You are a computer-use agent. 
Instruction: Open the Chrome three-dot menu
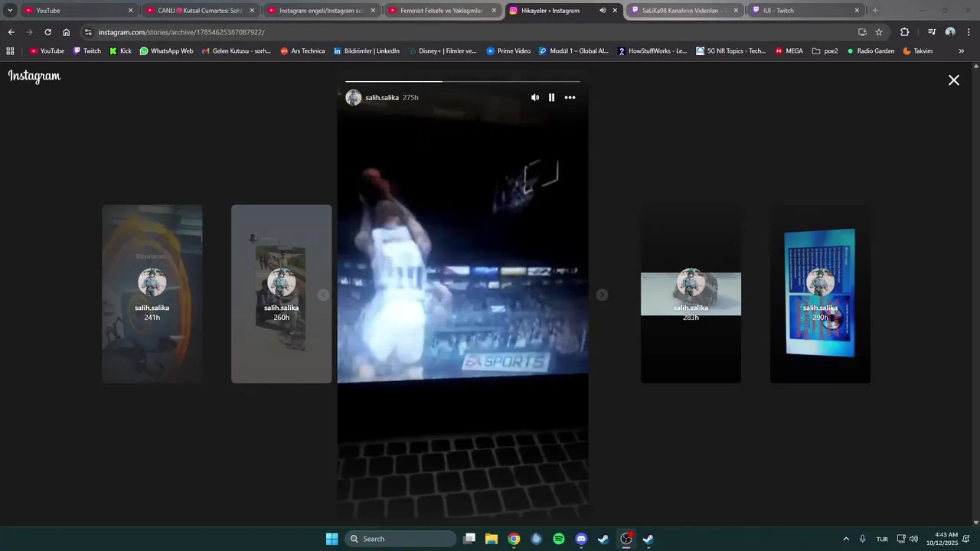(x=969, y=32)
